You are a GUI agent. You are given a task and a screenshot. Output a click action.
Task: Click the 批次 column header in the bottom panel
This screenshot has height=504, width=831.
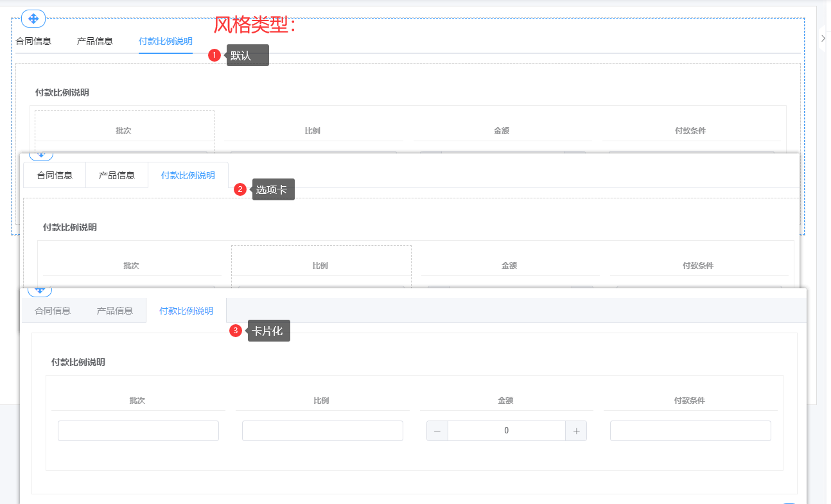(137, 401)
